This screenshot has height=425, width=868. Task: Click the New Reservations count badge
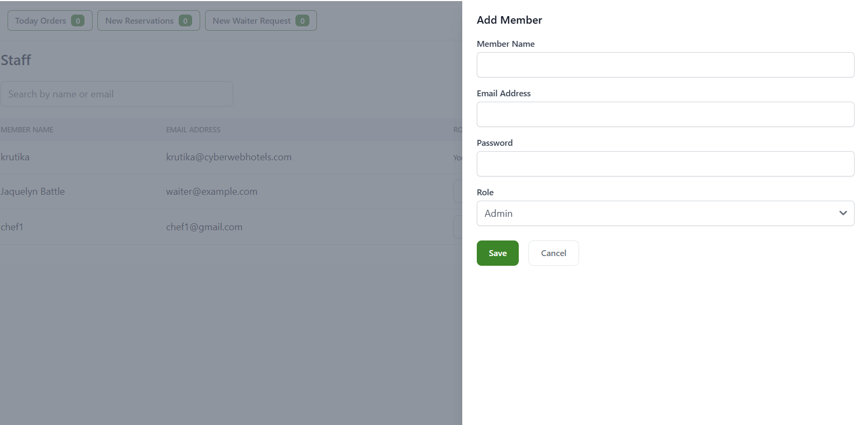tap(185, 21)
